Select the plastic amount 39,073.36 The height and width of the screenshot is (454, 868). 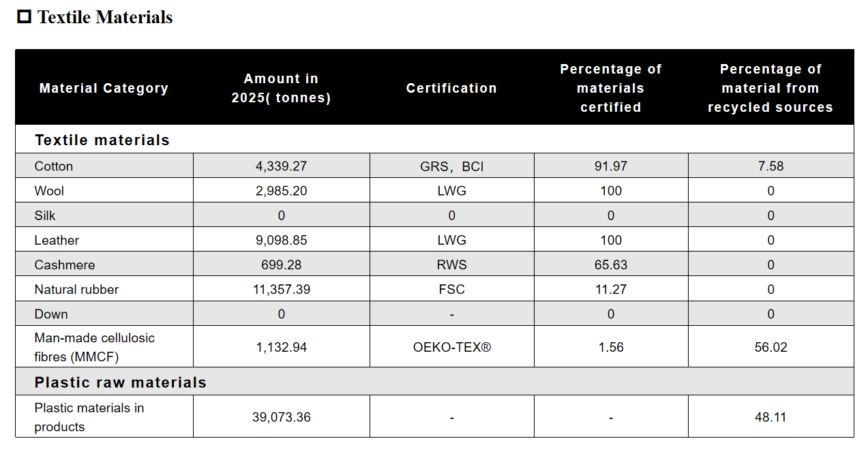(x=282, y=417)
